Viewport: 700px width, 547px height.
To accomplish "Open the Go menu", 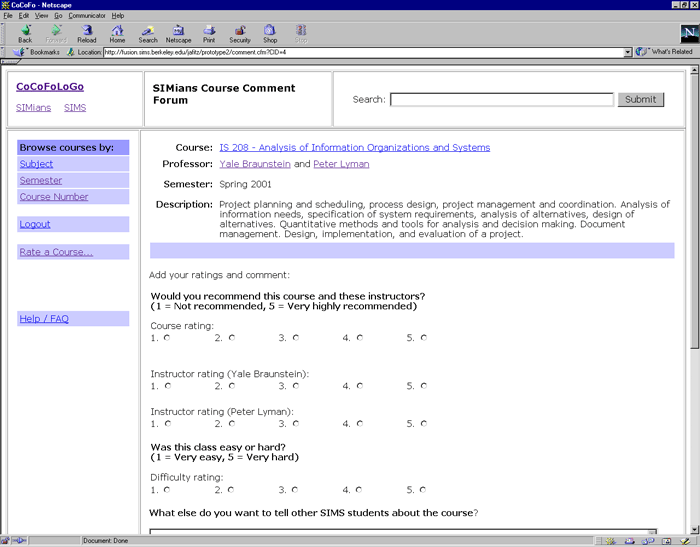I will point(58,16).
